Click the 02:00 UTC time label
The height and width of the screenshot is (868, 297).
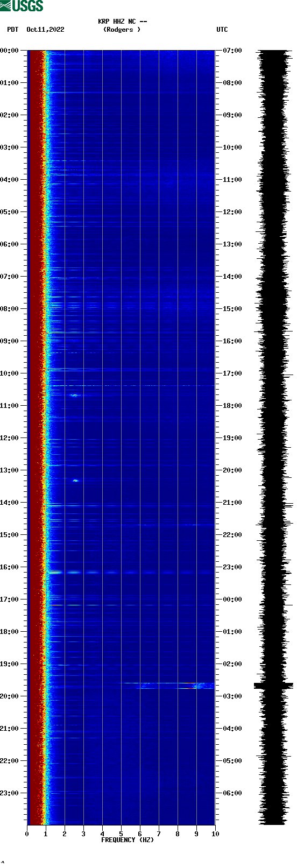[232, 664]
